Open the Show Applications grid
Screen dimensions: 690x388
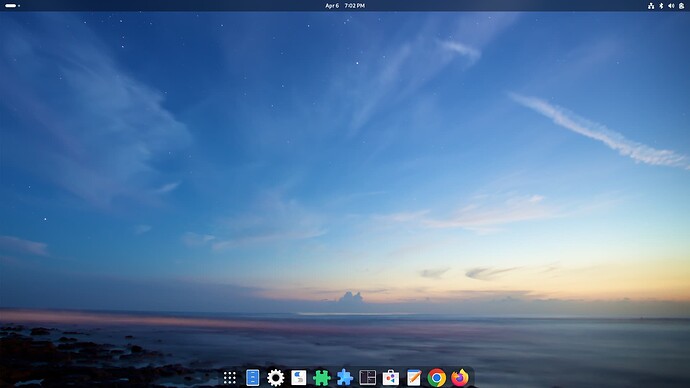point(230,377)
